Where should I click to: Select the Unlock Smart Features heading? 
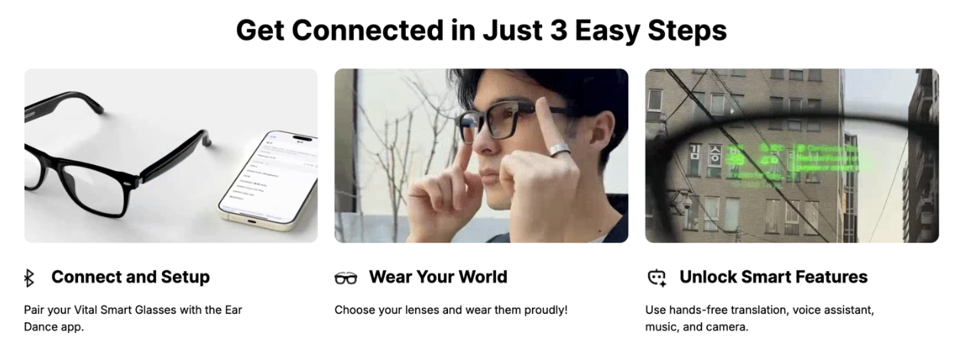pos(774,277)
